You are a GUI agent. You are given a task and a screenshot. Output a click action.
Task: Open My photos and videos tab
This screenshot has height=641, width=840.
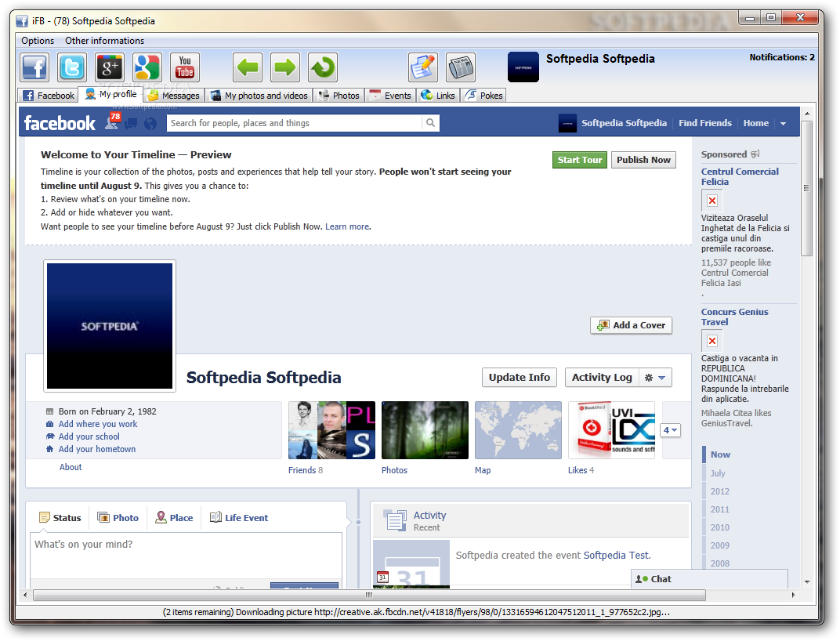(x=259, y=96)
